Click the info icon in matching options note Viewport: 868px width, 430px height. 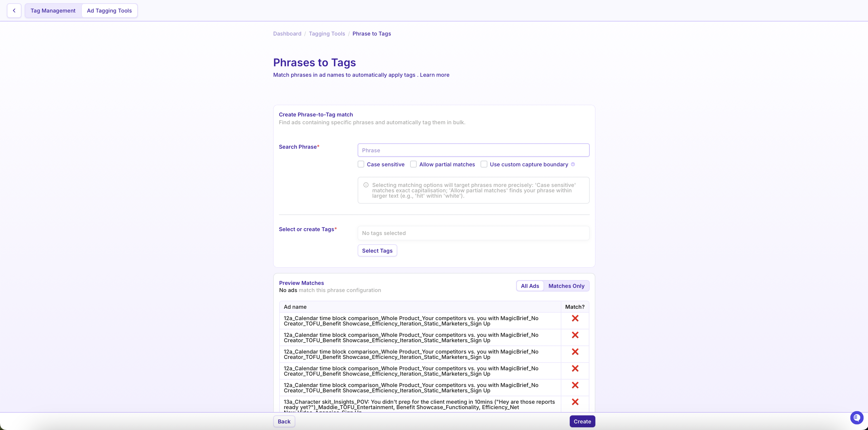point(366,185)
